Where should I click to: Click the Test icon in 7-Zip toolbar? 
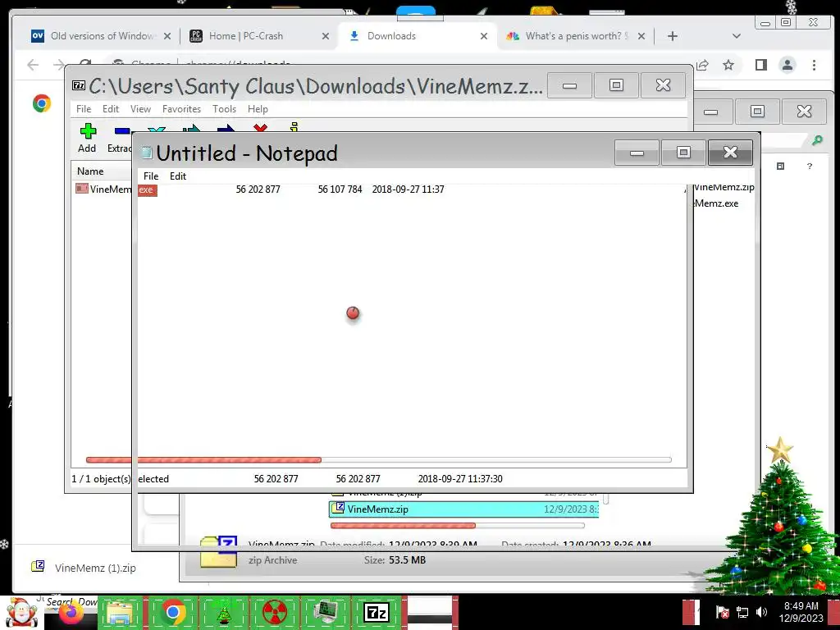click(157, 129)
